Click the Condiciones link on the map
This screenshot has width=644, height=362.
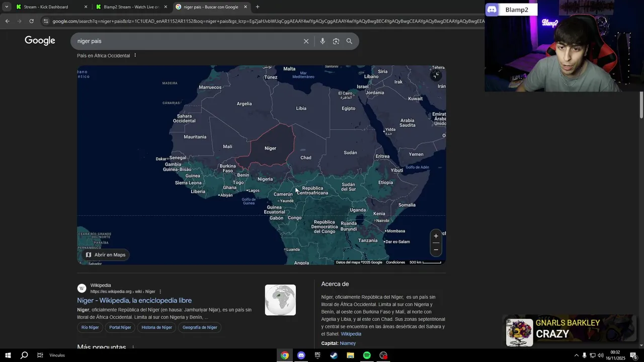point(395,262)
